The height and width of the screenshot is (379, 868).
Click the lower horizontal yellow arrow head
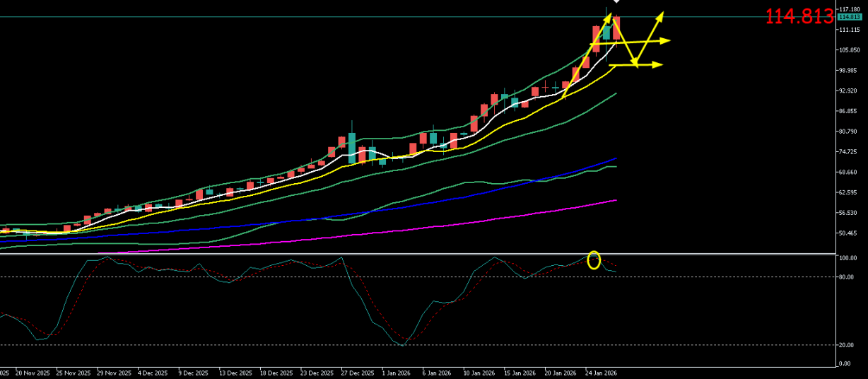659,65
